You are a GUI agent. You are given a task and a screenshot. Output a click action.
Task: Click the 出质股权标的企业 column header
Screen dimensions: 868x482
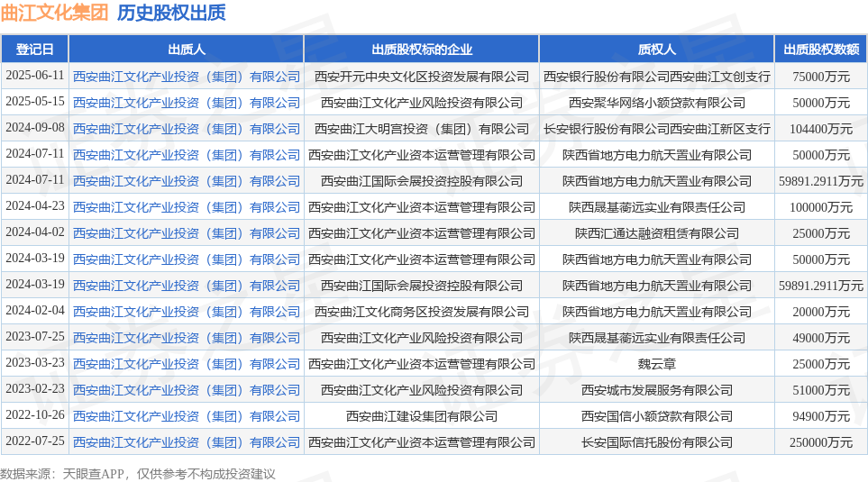tap(421, 50)
